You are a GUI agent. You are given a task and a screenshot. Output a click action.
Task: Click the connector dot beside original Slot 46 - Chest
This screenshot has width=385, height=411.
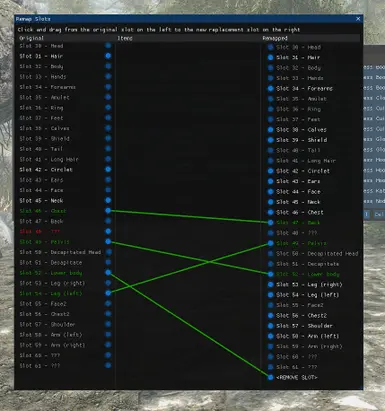[108, 211]
